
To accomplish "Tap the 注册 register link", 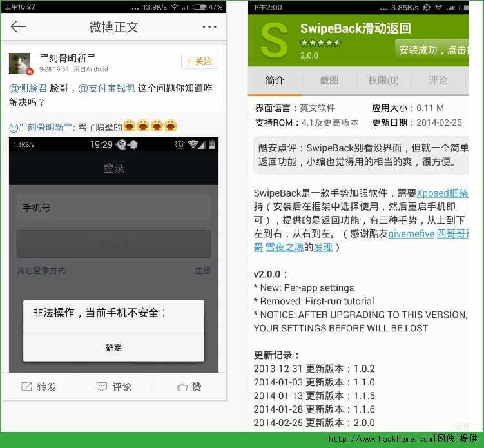I will click(x=202, y=271).
